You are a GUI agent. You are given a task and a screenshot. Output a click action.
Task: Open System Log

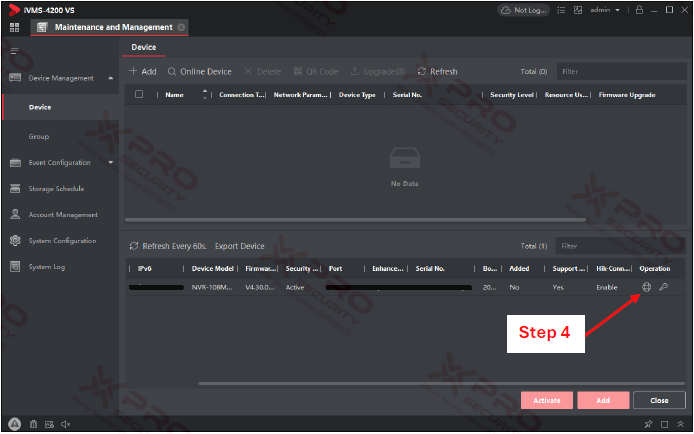pyautogui.click(x=47, y=267)
